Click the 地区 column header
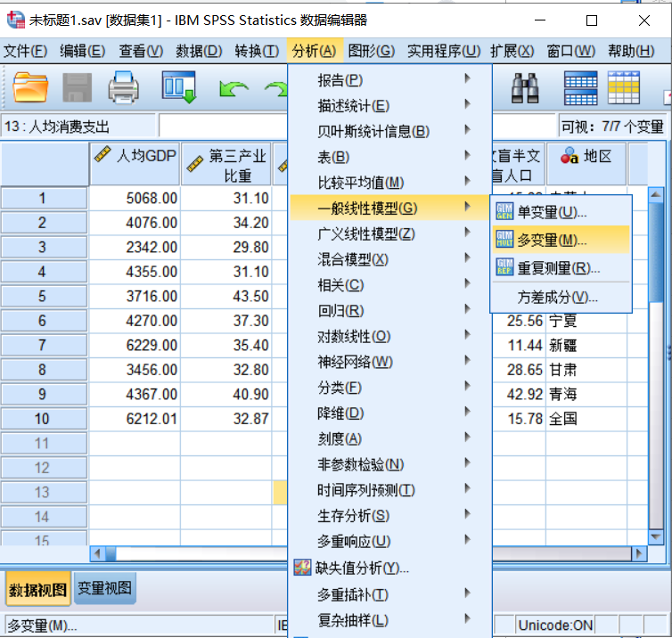 pos(586,164)
